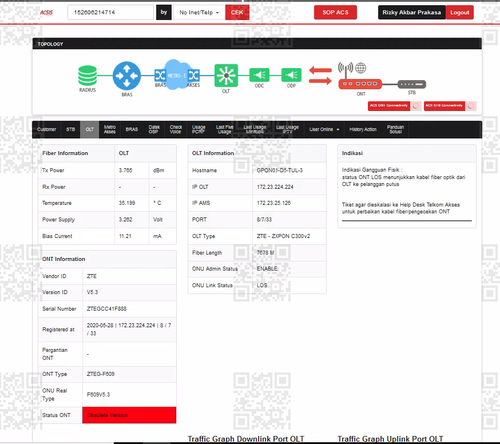Click the ONU Real Type value F609V5.3
The width and height of the screenshot is (500, 444).
98,395
